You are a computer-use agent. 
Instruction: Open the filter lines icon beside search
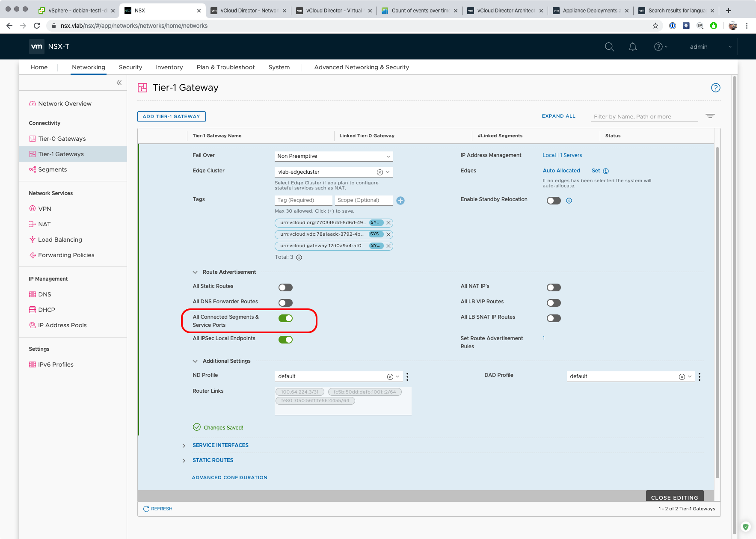[710, 116]
